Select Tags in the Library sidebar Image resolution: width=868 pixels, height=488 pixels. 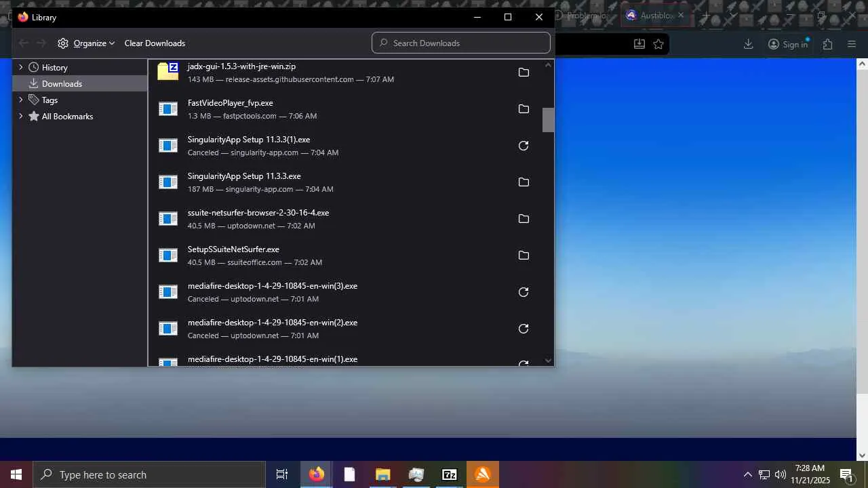50,100
